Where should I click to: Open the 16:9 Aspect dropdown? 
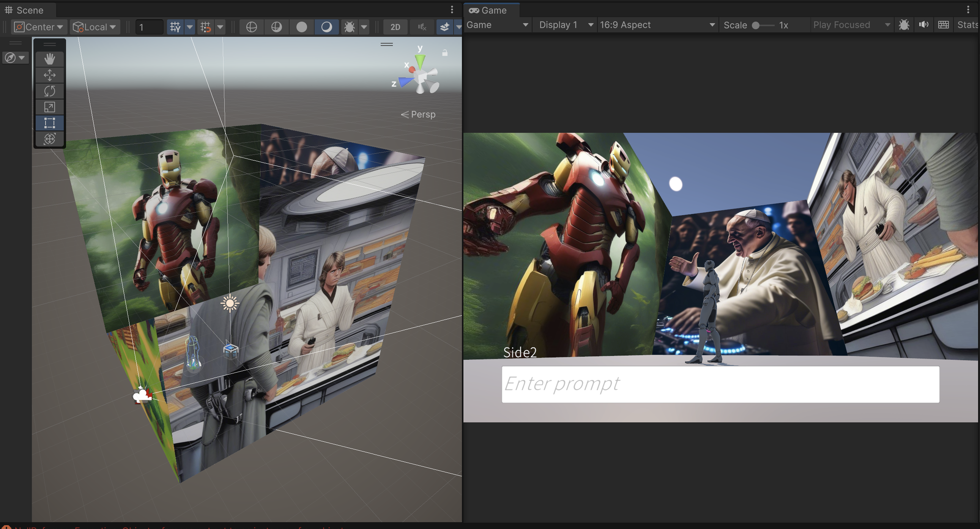657,25
